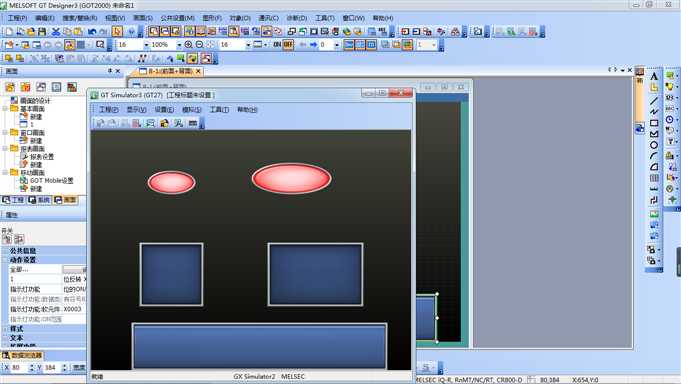Click the first icon in the simulator toolbar
Image resolution: width=681 pixels, height=384 pixels.
pyautogui.click(x=100, y=123)
